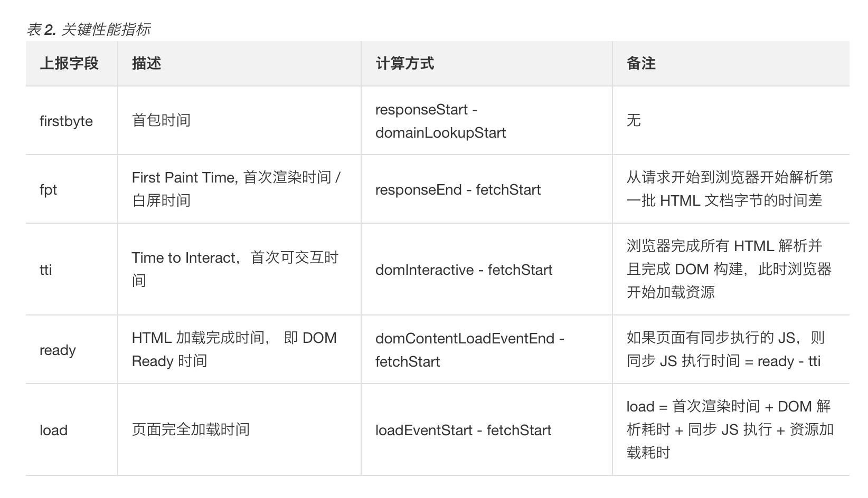Select the loadEventStart - fetchStart formula
The image size is (868, 498).
tap(463, 430)
